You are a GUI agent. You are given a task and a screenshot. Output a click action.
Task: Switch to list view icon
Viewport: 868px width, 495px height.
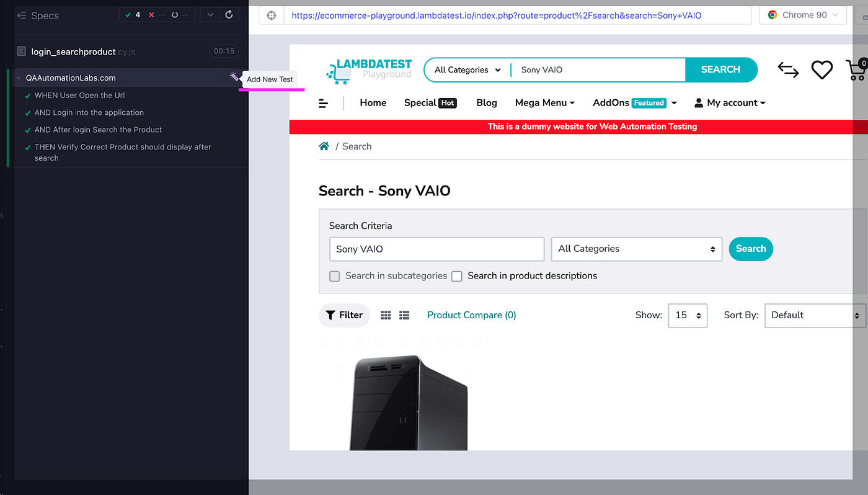tap(404, 315)
